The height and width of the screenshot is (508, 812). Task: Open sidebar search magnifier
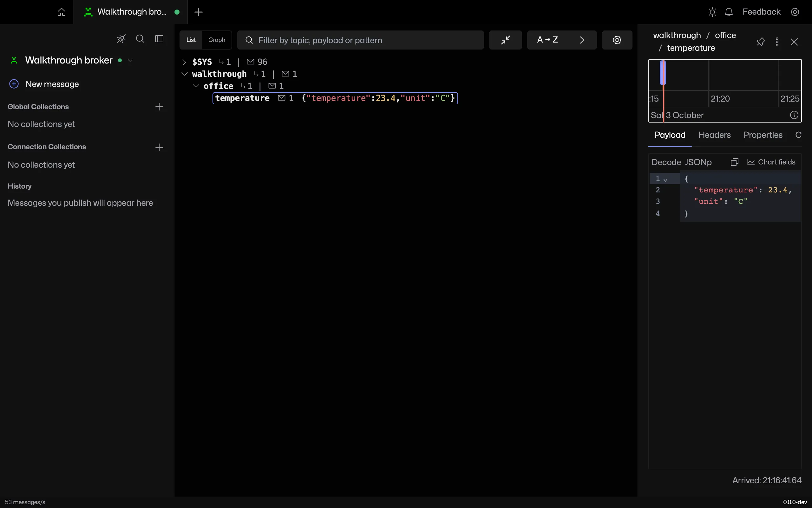140,39
